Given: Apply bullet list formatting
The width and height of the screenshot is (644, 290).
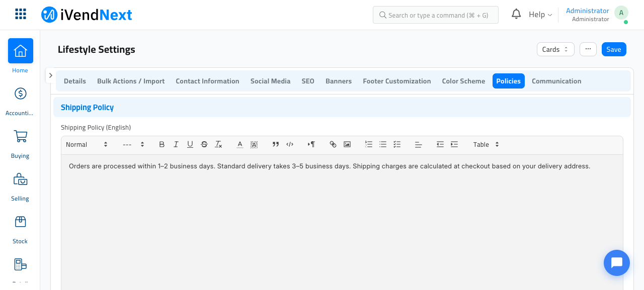Looking at the screenshot, I should (383, 144).
